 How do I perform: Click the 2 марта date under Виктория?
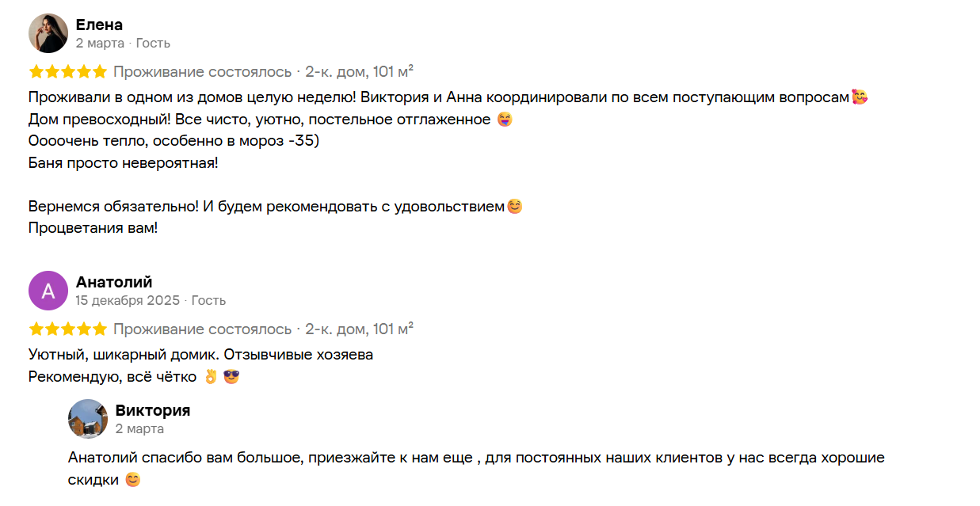(139, 428)
